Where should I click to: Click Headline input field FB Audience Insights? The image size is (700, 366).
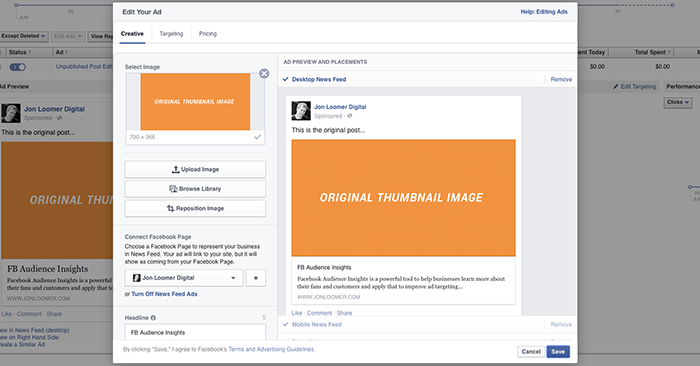(195, 333)
